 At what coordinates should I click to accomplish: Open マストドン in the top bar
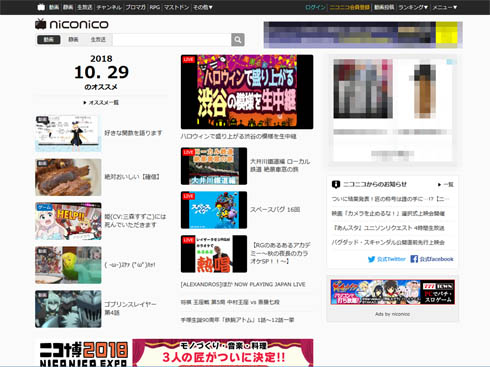pos(176,7)
